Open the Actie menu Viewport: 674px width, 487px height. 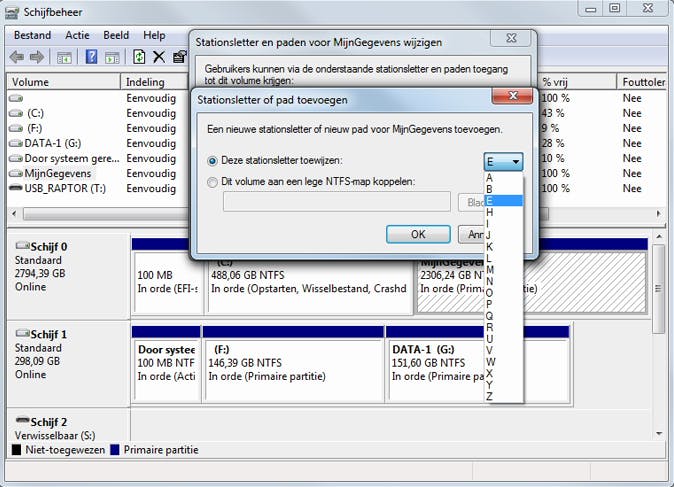[77, 35]
